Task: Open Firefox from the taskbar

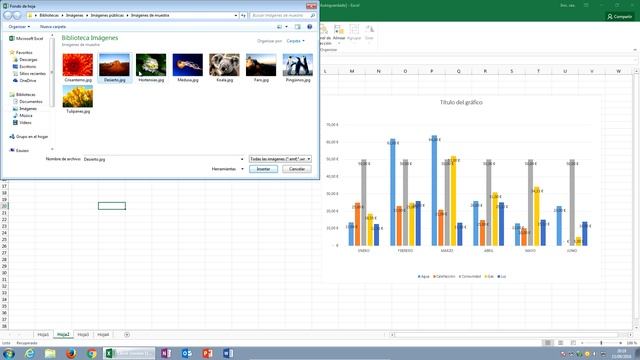Action: click(71, 353)
